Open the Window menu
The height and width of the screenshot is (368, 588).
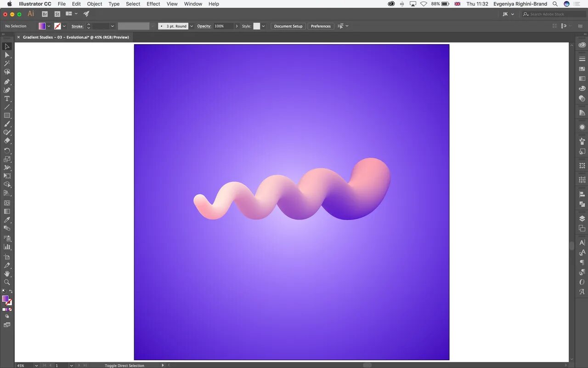click(193, 4)
